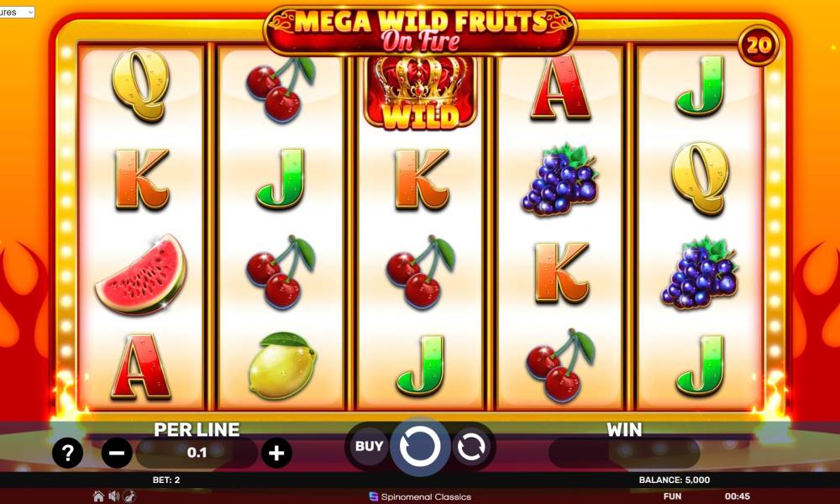This screenshot has height=504, width=840.
Task: Expand the dropdown at top-left corner
Action: tap(17, 12)
